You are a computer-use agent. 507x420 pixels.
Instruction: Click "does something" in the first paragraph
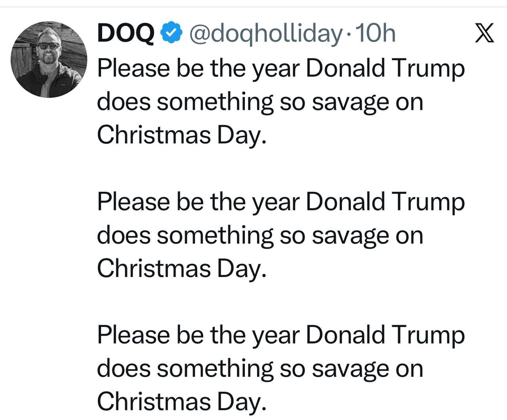(185, 102)
